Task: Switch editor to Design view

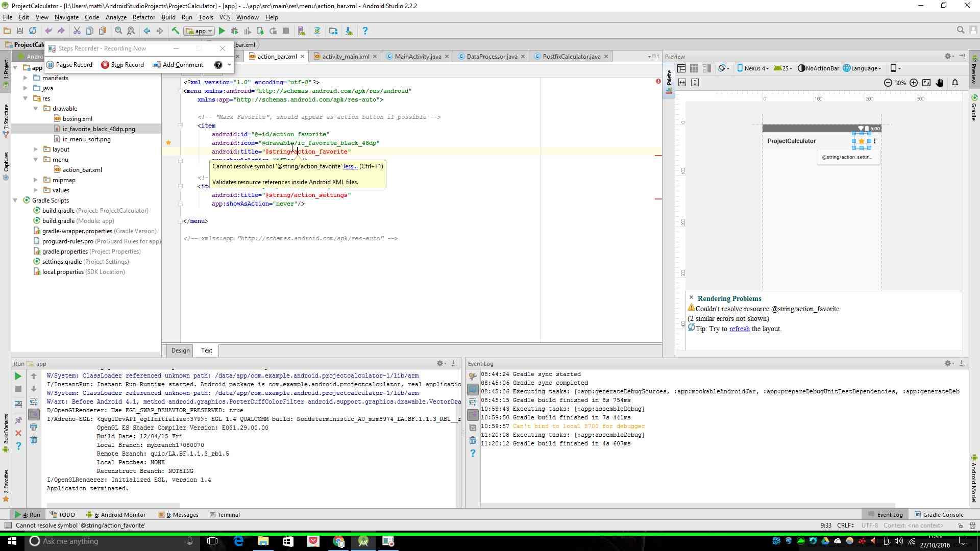Action: click(180, 350)
